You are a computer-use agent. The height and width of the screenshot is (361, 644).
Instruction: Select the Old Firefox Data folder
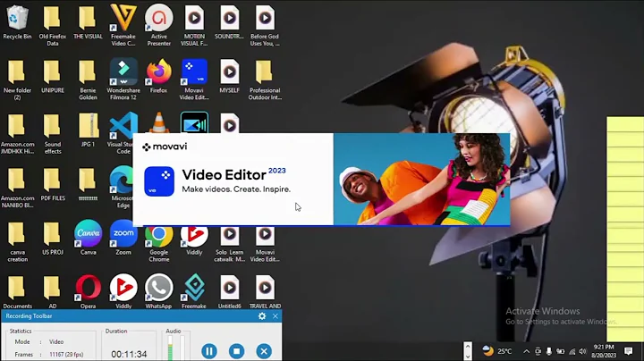coord(52,25)
